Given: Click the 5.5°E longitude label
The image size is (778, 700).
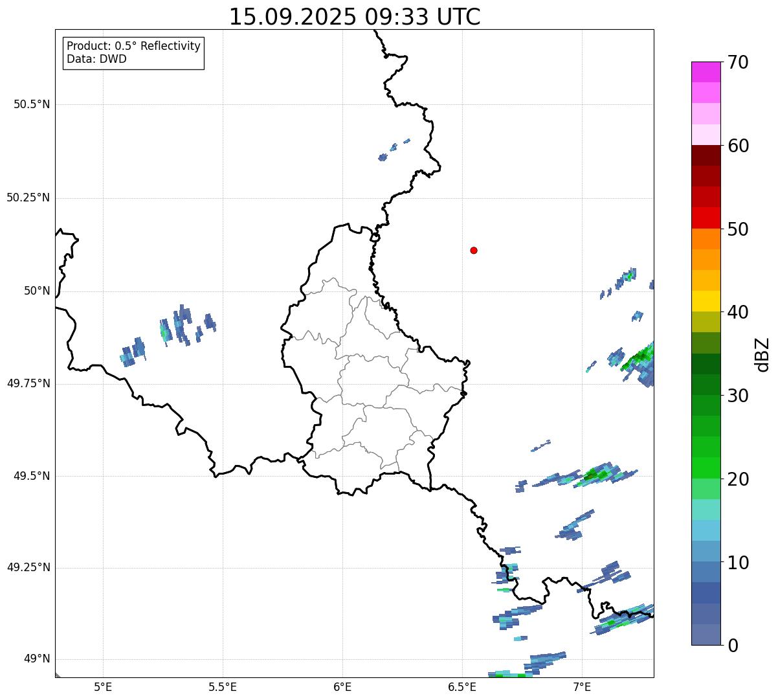Looking at the screenshot, I should 223,686.
